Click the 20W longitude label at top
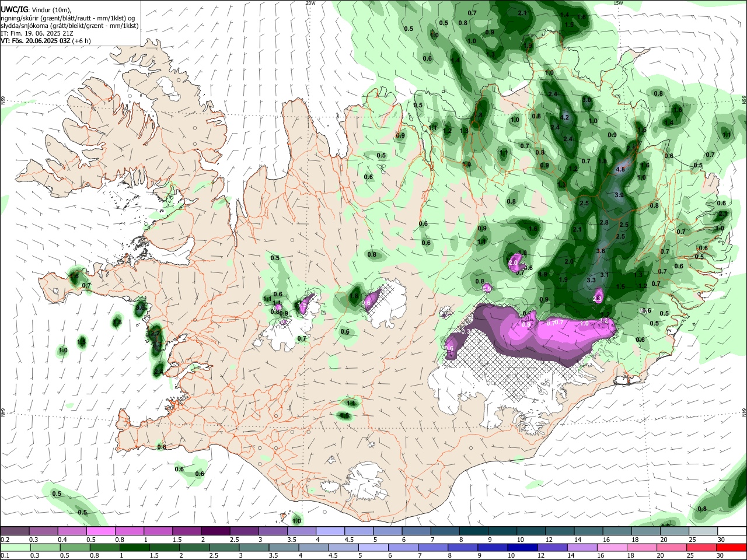Screen dimensions: 747x560 (x=310, y=3)
